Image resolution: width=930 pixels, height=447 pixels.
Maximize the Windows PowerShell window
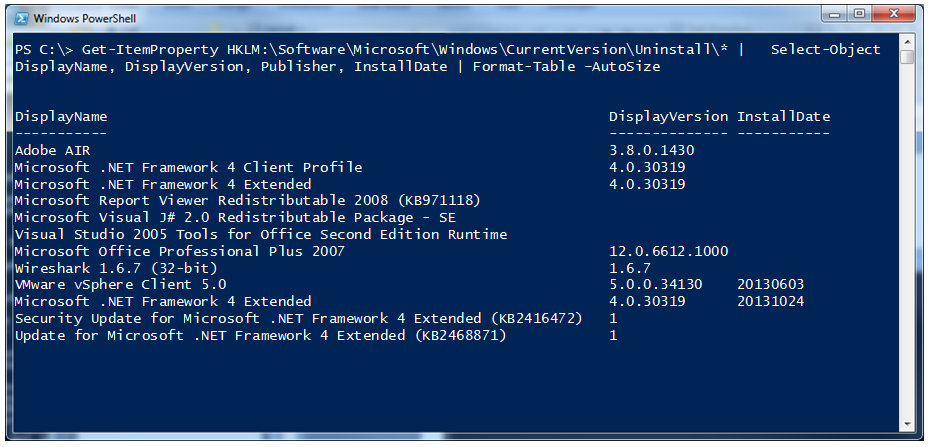click(x=859, y=14)
